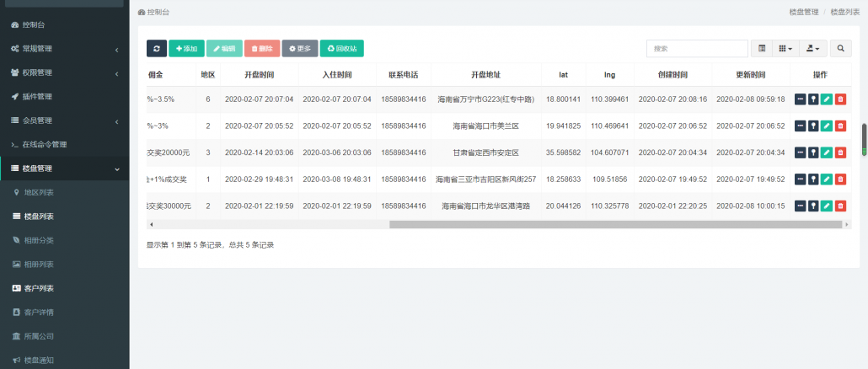The width and height of the screenshot is (868, 369).
Task: Open the columns visibility dropdown
Action: click(x=785, y=49)
